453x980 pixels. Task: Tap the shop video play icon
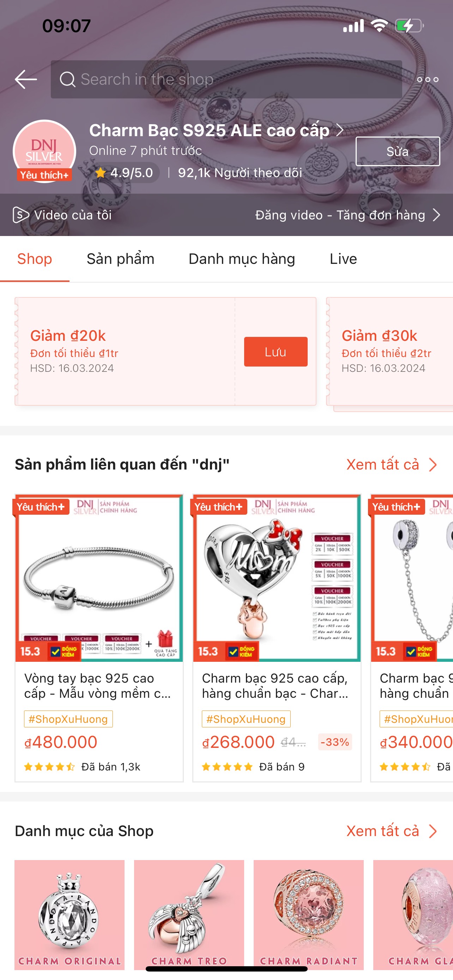20,215
